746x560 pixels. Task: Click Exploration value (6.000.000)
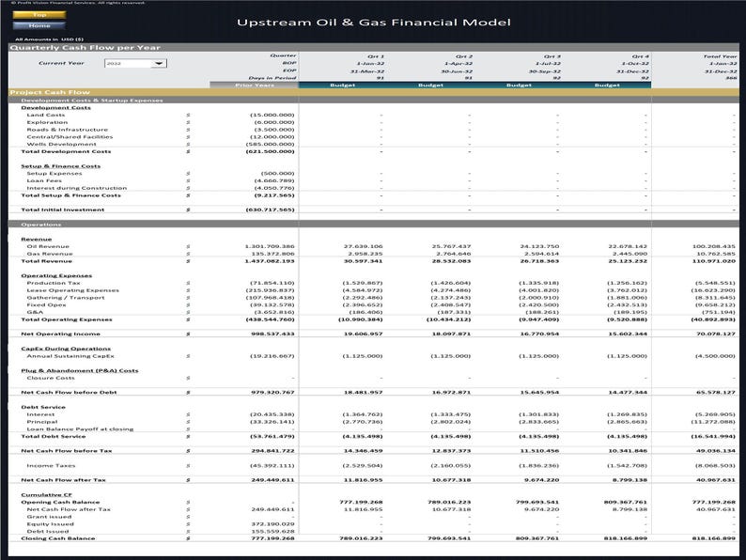[x=274, y=122]
